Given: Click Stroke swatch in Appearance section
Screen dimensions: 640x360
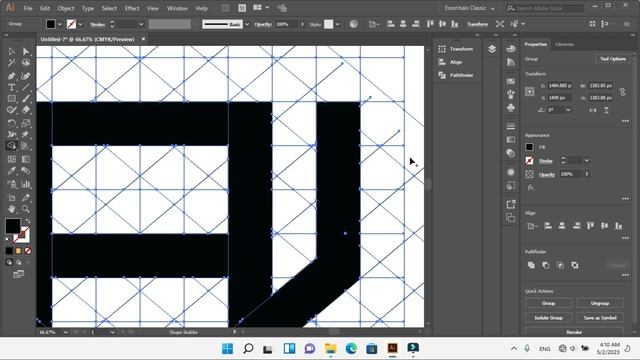Looking at the screenshot, I should [529, 161].
